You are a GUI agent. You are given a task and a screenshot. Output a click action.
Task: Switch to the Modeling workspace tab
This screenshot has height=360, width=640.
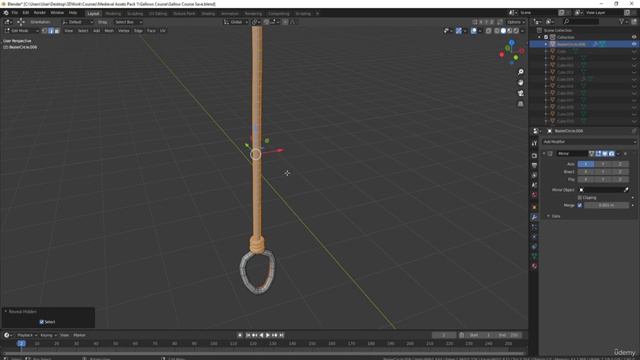click(x=113, y=13)
